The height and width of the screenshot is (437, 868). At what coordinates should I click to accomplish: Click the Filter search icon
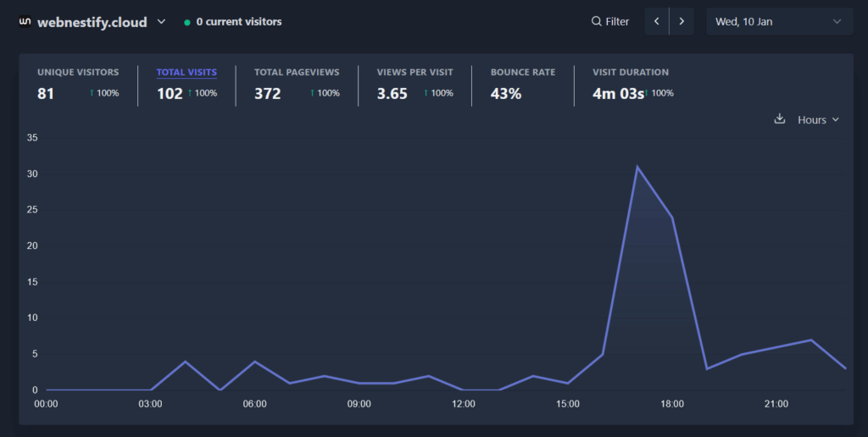coord(596,22)
